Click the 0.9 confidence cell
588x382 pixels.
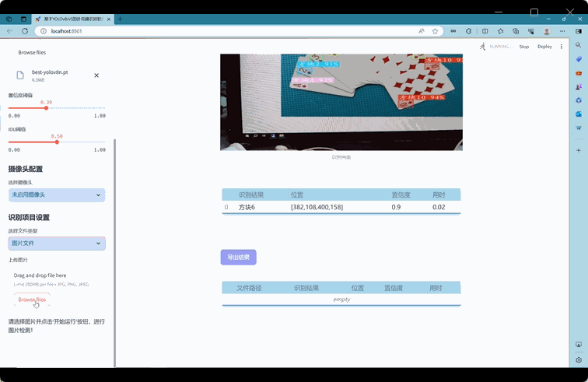point(396,207)
